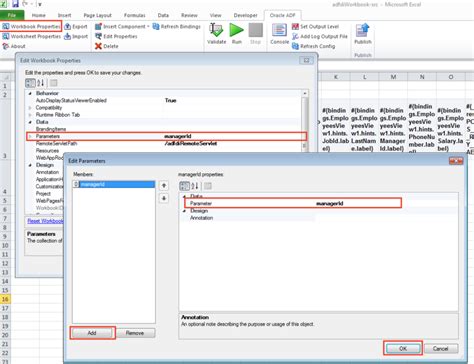Collapse Design category in Edit Parameters
This screenshot has height=364, width=474.
pos(185,211)
